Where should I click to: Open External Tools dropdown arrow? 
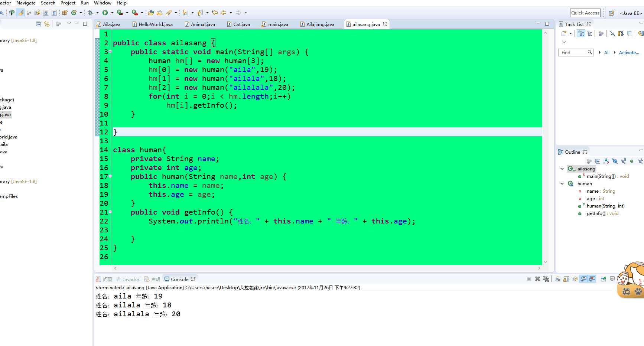[142, 13]
